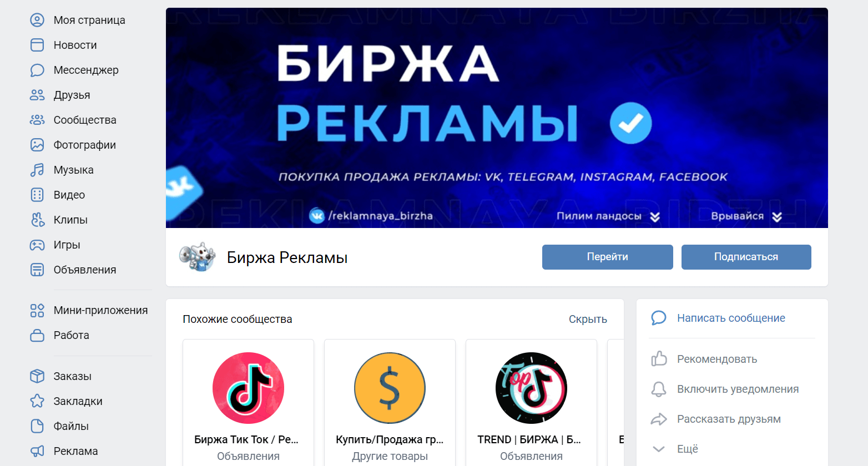Hide the similar communities block
Image resolution: width=868 pixels, height=466 pixels.
pyautogui.click(x=588, y=320)
